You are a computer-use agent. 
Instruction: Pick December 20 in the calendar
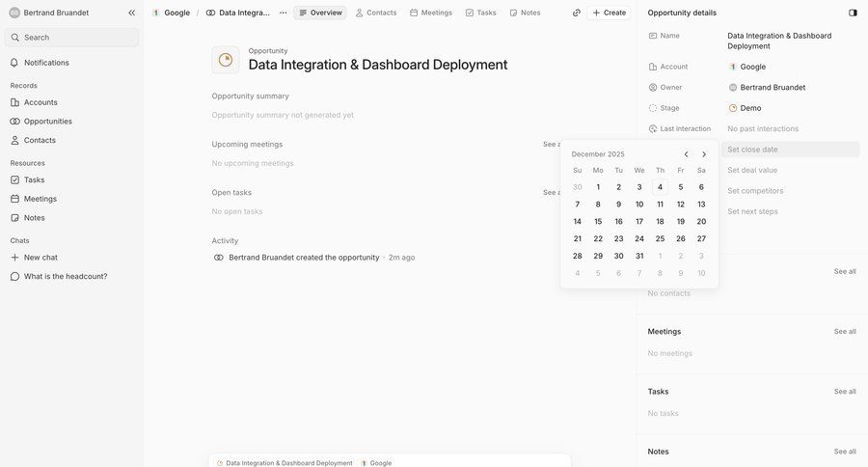tap(701, 222)
